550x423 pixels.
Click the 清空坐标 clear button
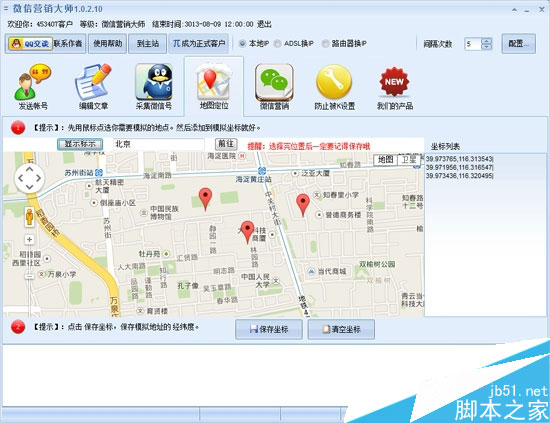[341, 329]
